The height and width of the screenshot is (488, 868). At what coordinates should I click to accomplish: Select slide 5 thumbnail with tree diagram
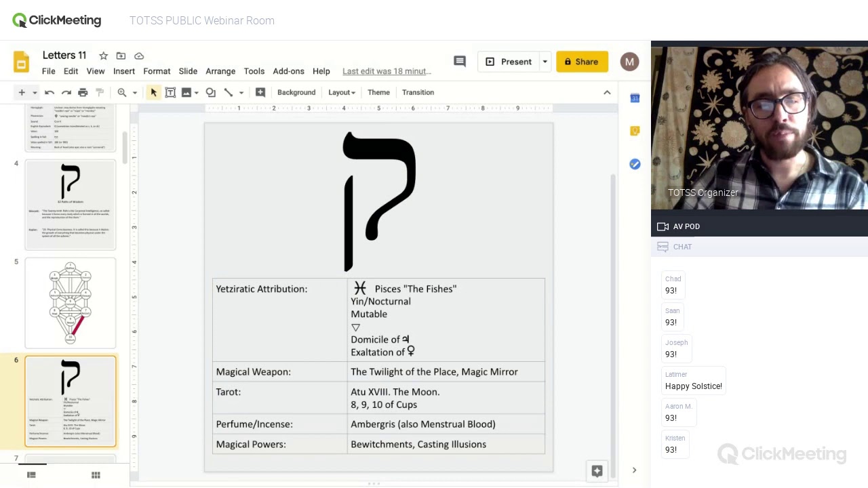tap(71, 303)
